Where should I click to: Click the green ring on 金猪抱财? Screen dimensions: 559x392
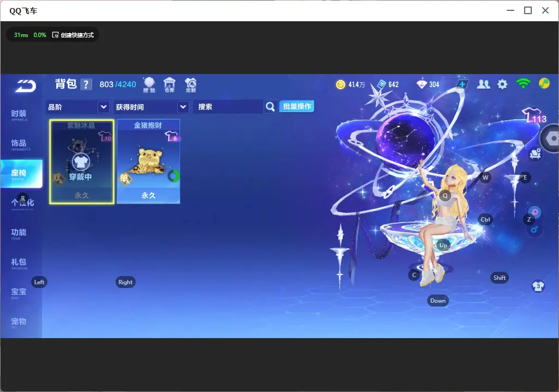174,176
